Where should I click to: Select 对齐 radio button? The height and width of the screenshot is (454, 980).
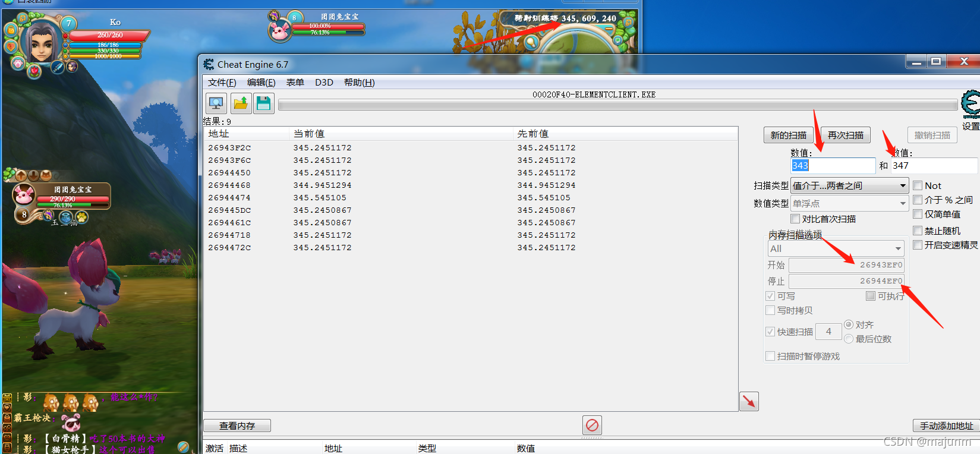pos(849,324)
